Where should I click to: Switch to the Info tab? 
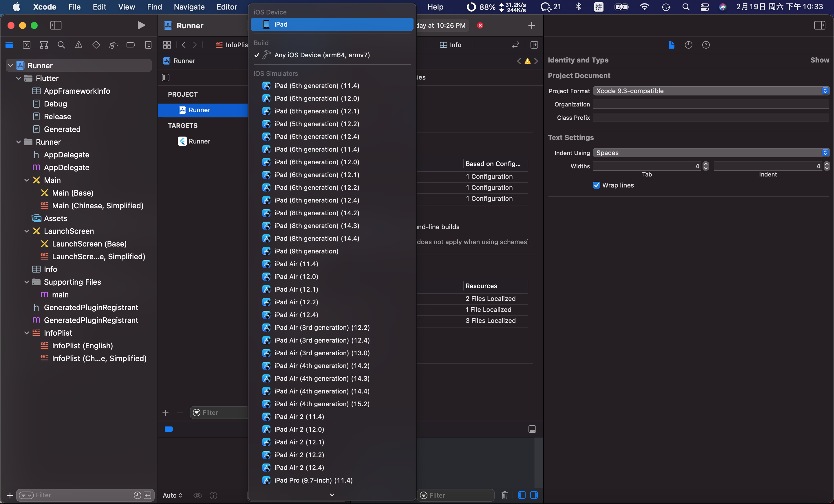451,45
